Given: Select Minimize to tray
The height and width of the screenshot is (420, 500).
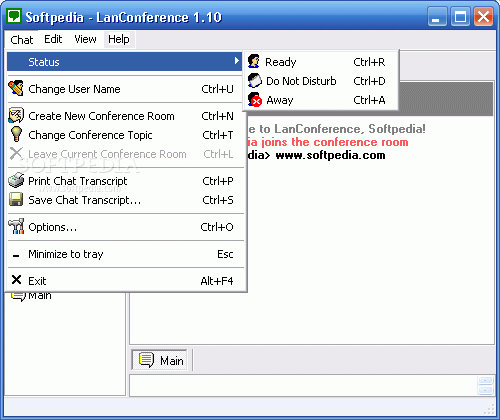Looking at the screenshot, I should tap(125, 254).
